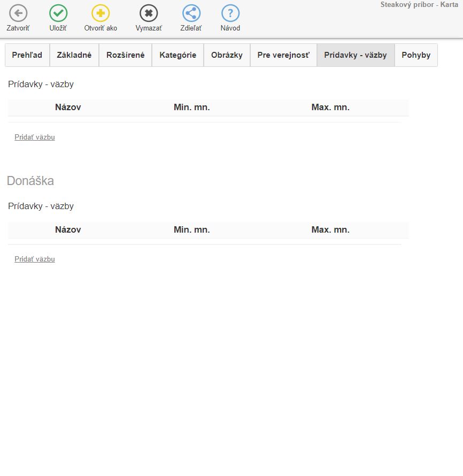Switch to the Pohyby tab

point(416,55)
